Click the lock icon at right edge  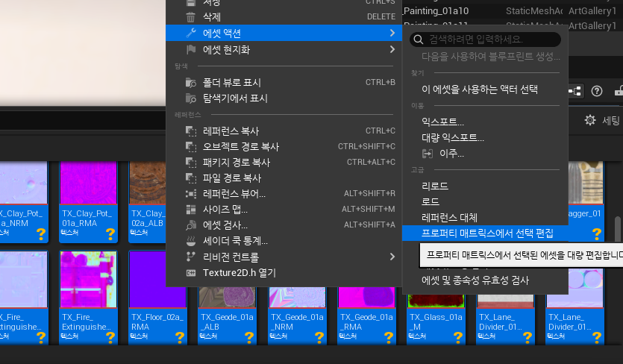coord(619,91)
